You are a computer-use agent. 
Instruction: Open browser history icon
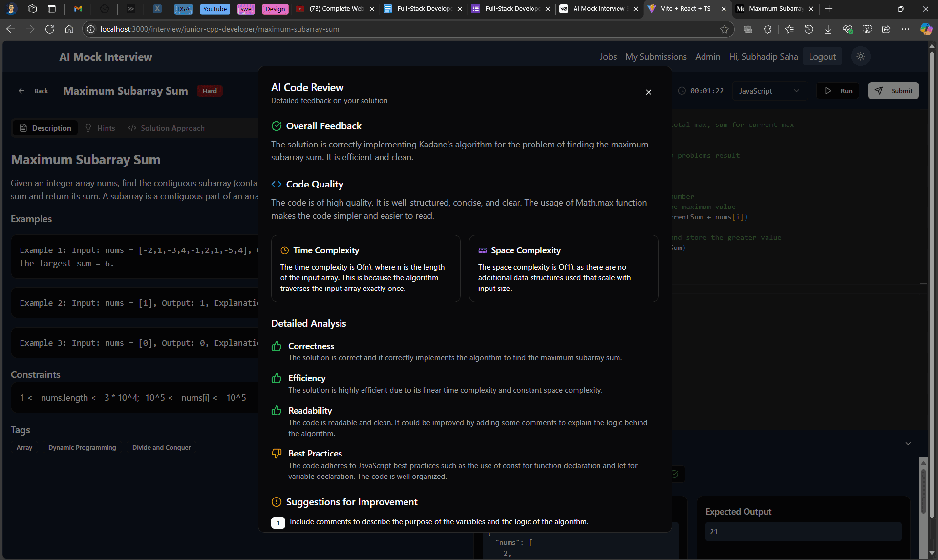[809, 29]
